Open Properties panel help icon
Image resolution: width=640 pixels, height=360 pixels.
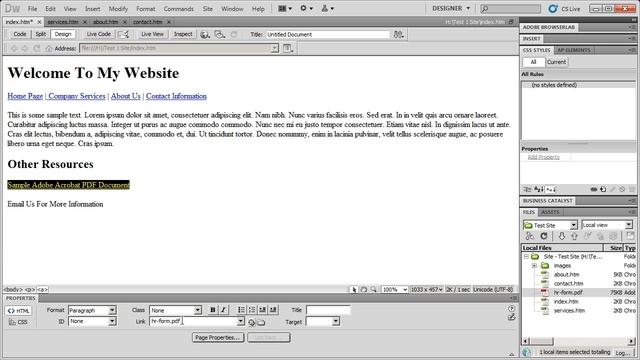tap(511, 309)
